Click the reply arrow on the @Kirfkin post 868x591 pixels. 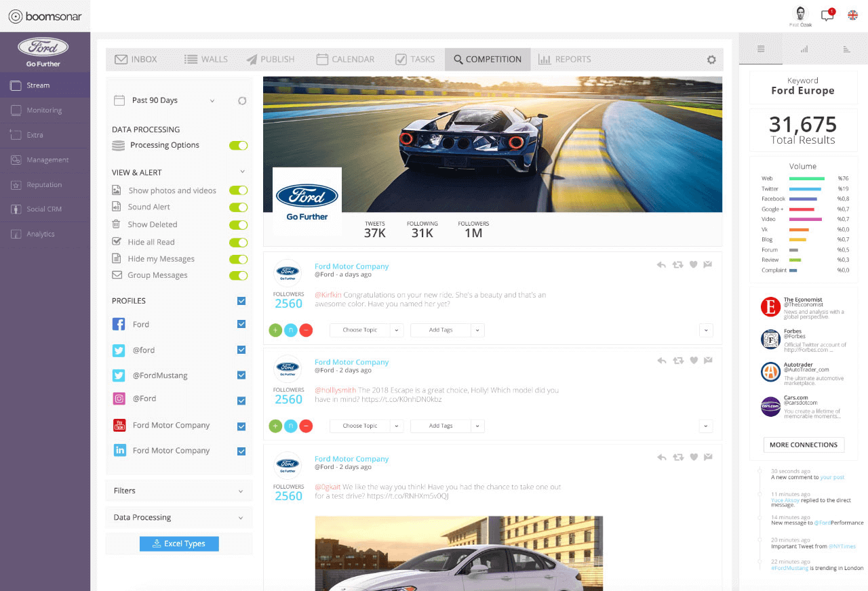point(661,265)
